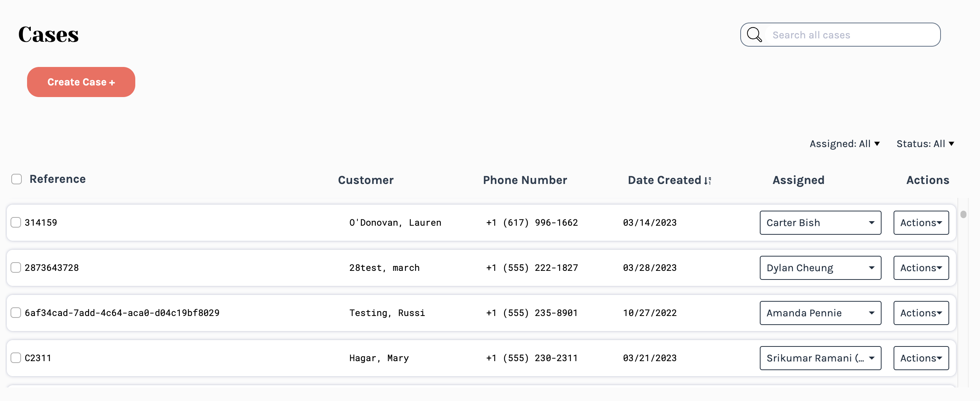980x401 pixels.
Task: Click the Customer column header
Action: click(365, 180)
